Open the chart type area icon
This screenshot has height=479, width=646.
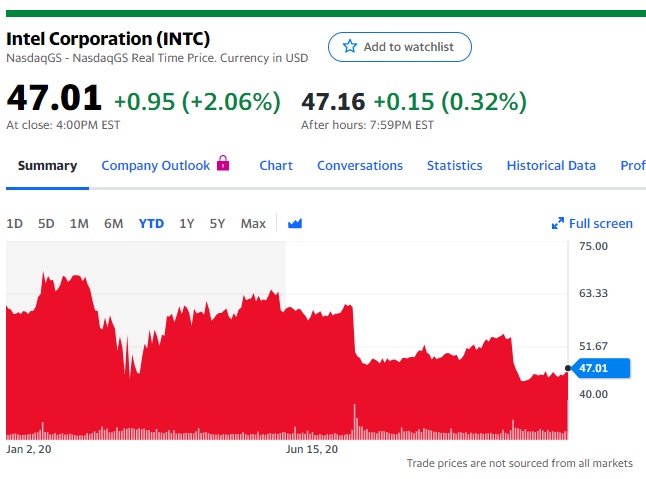click(295, 224)
